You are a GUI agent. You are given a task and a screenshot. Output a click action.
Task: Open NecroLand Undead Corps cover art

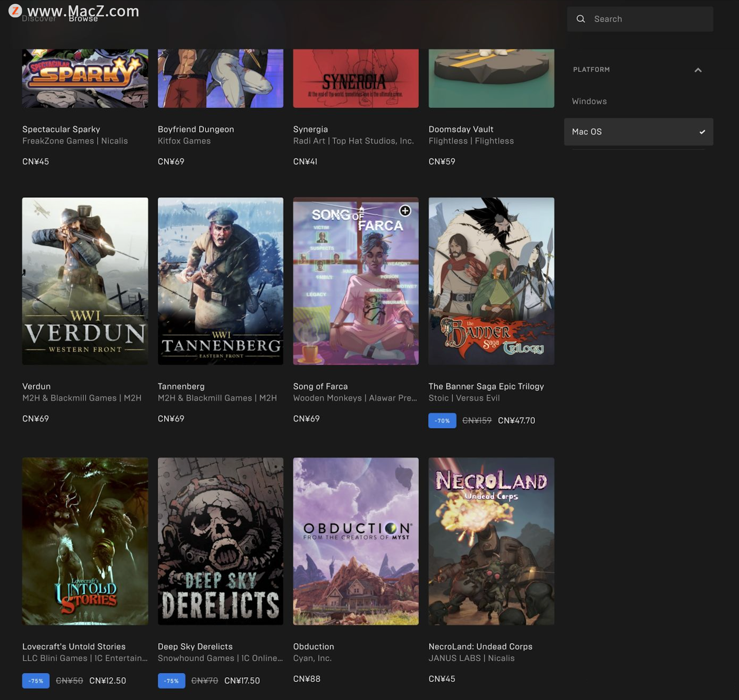click(x=491, y=541)
